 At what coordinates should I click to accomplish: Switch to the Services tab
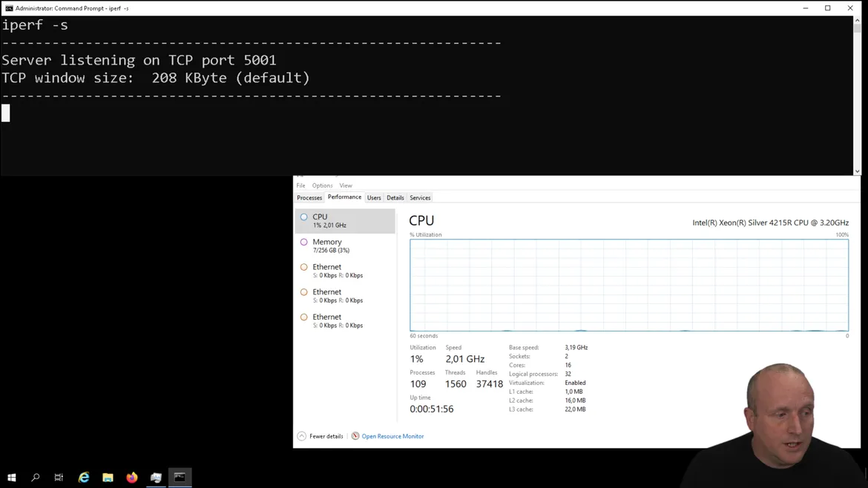[x=420, y=198]
